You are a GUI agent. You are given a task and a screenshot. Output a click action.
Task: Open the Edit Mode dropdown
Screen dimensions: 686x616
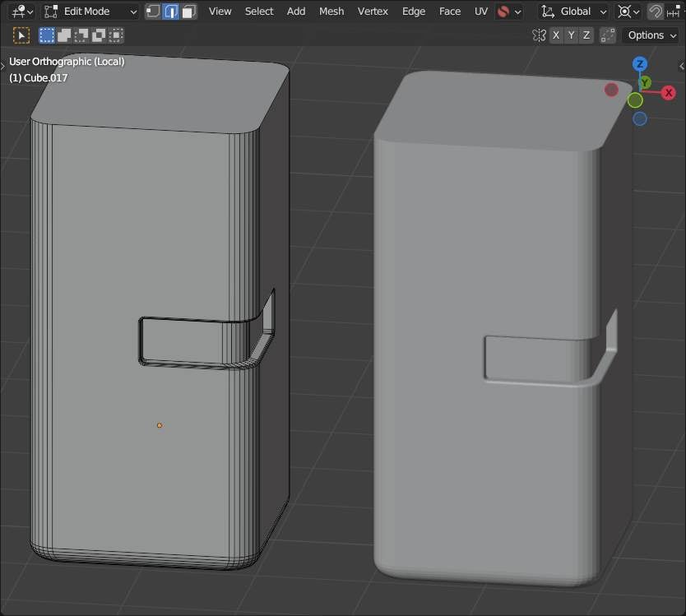[90, 12]
